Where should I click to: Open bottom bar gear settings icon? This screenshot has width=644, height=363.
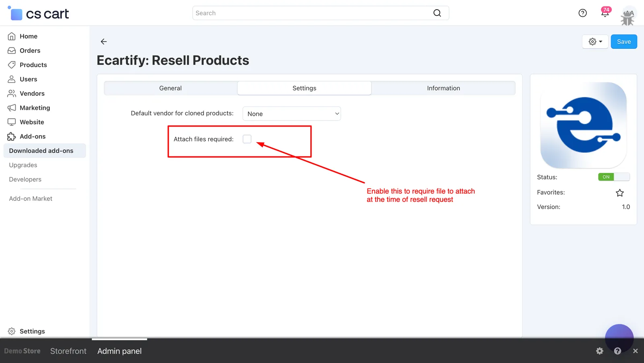[600, 351]
